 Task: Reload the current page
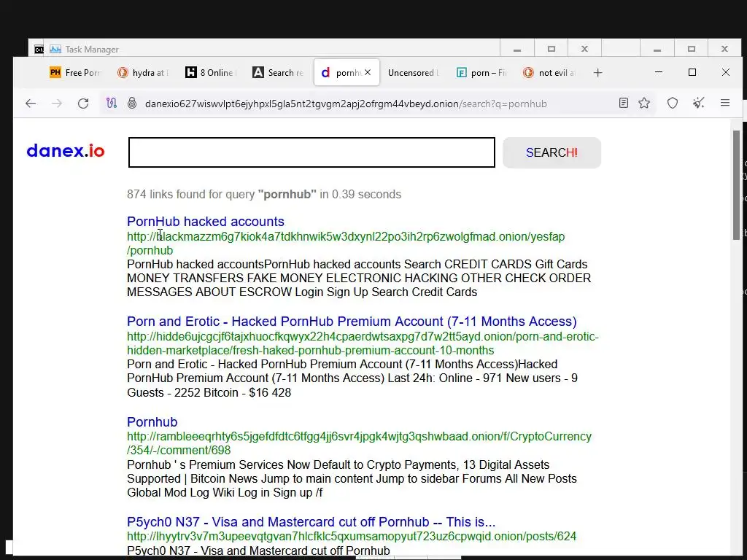[83, 104]
